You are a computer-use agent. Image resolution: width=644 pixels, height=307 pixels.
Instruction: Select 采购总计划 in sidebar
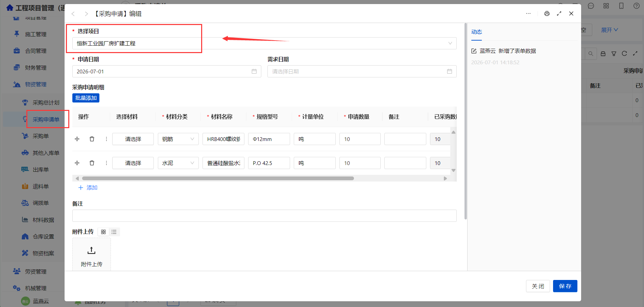pos(46,102)
